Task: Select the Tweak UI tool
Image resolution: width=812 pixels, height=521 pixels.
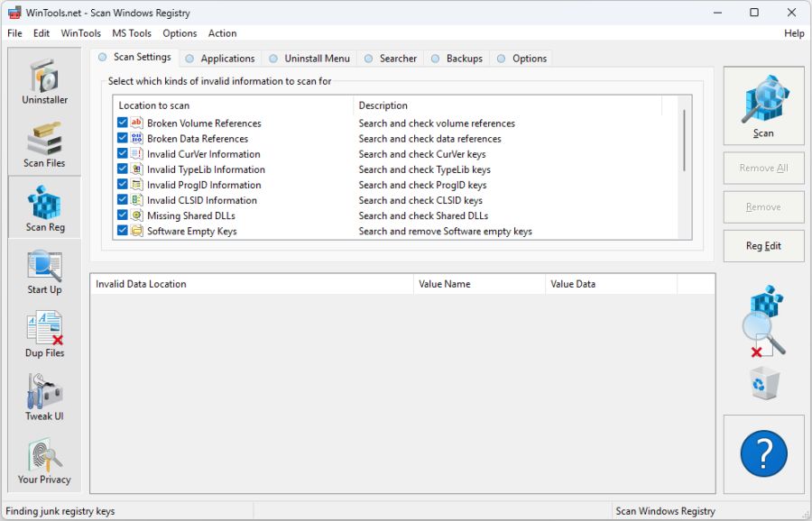Action: click(43, 398)
